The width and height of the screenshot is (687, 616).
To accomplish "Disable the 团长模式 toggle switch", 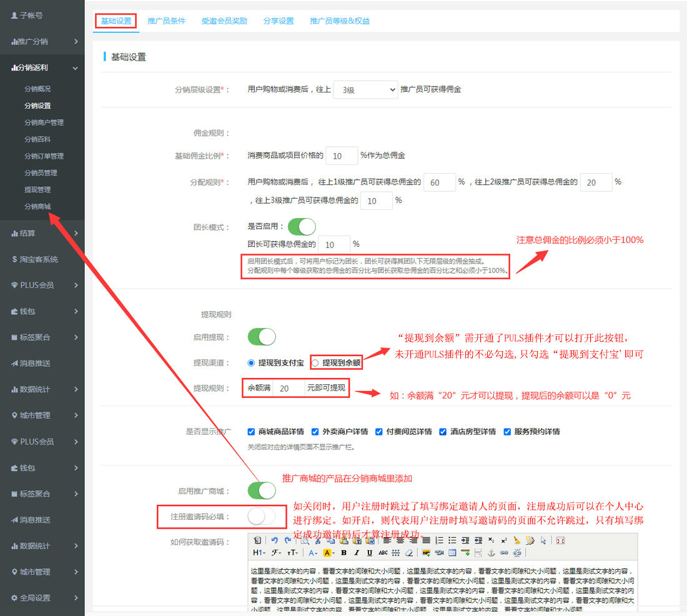I will pyautogui.click(x=302, y=226).
